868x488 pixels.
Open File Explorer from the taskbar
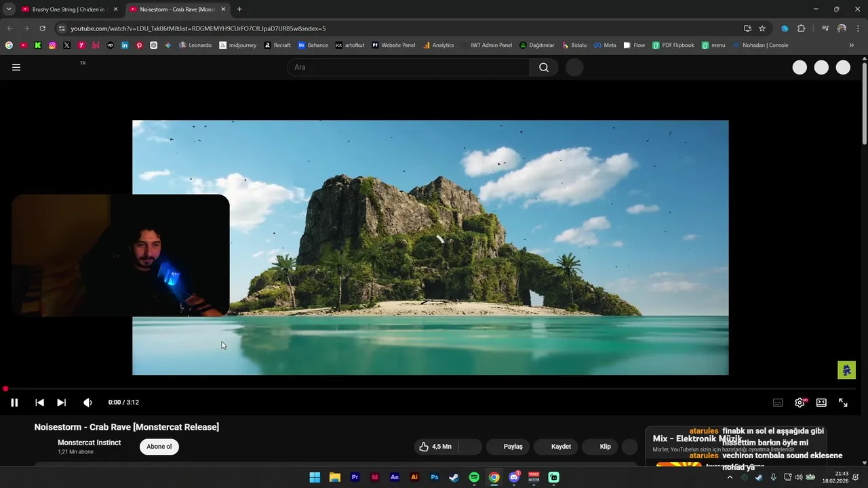335,477
